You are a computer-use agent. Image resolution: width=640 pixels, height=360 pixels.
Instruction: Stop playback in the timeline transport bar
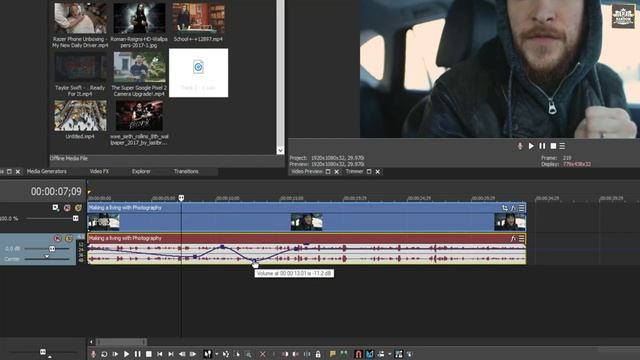tap(149, 354)
